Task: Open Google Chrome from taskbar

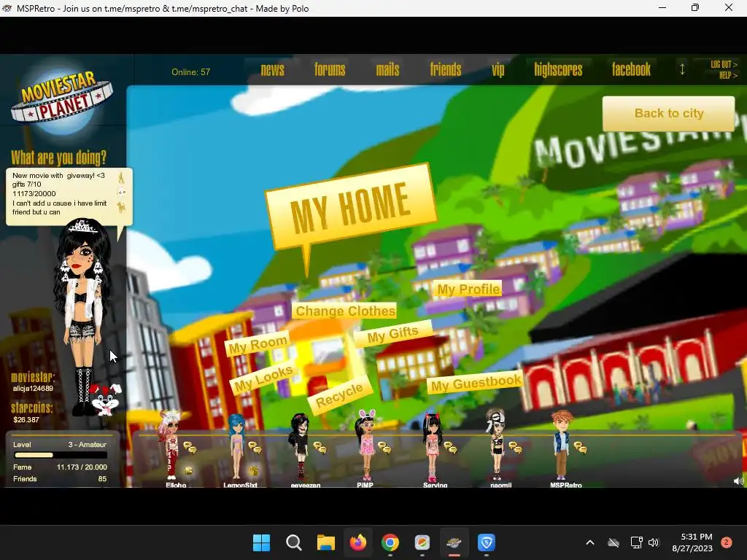Action: [x=390, y=542]
